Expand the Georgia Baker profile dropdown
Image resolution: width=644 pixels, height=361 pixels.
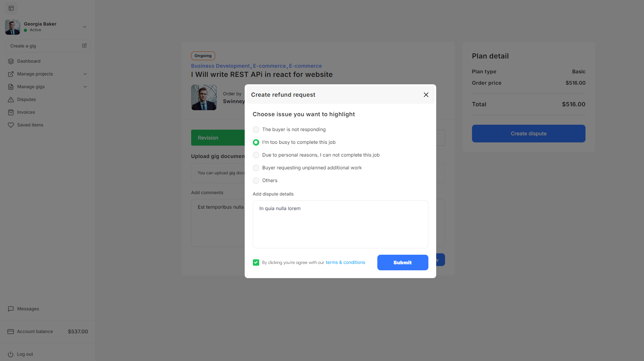click(85, 27)
